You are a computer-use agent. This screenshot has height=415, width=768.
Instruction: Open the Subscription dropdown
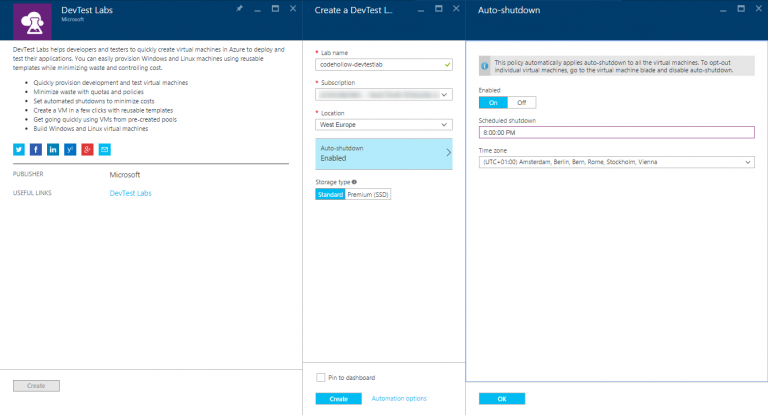pos(384,96)
